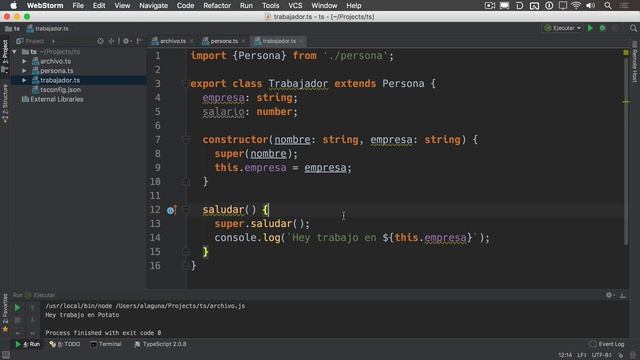Select External Libraries in project tree
The image size is (640, 360).
(53, 99)
